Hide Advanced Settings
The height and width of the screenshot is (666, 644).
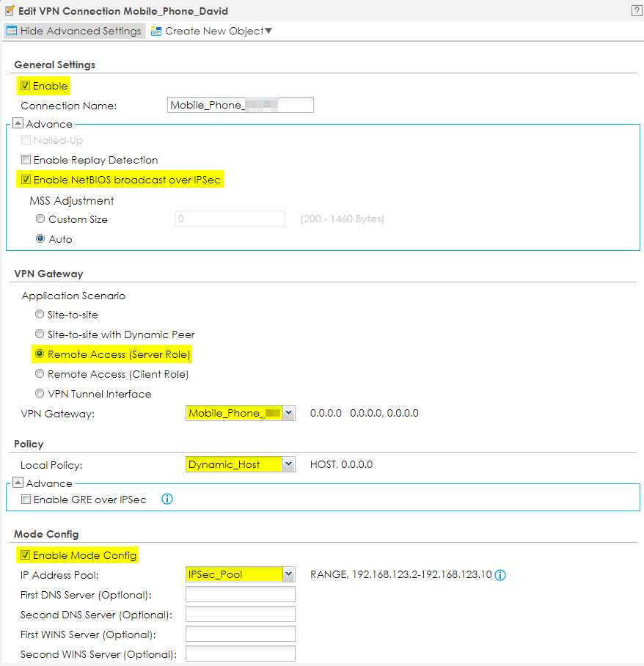point(73,31)
